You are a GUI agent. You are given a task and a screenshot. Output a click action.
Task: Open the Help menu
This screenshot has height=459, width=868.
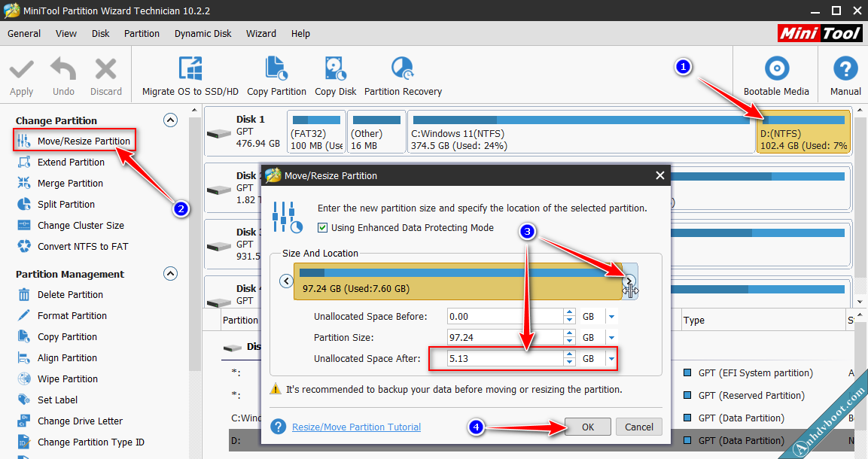[300, 33]
